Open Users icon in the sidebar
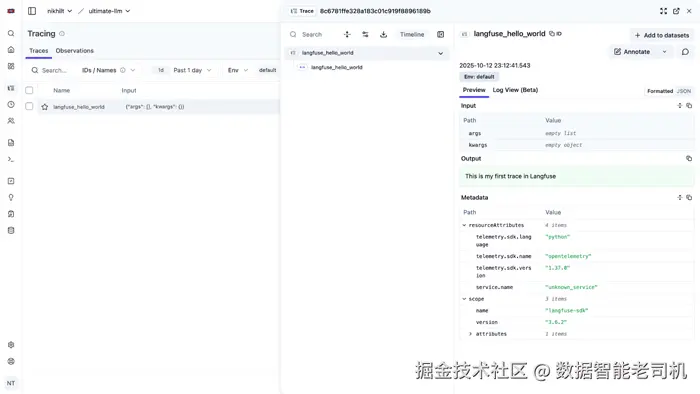Screen dimensions: 700x394 click(11, 120)
